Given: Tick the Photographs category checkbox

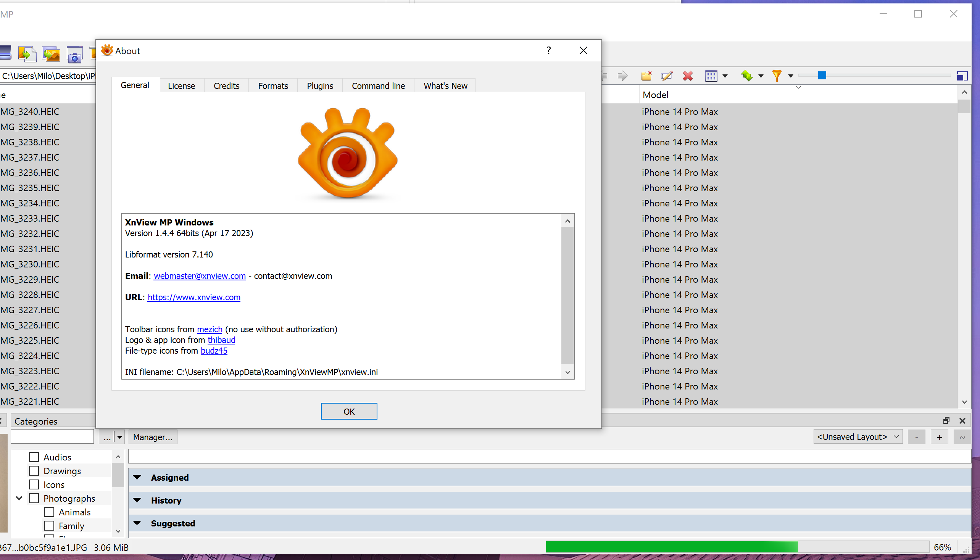Looking at the screenshot, I should point(34,498).
